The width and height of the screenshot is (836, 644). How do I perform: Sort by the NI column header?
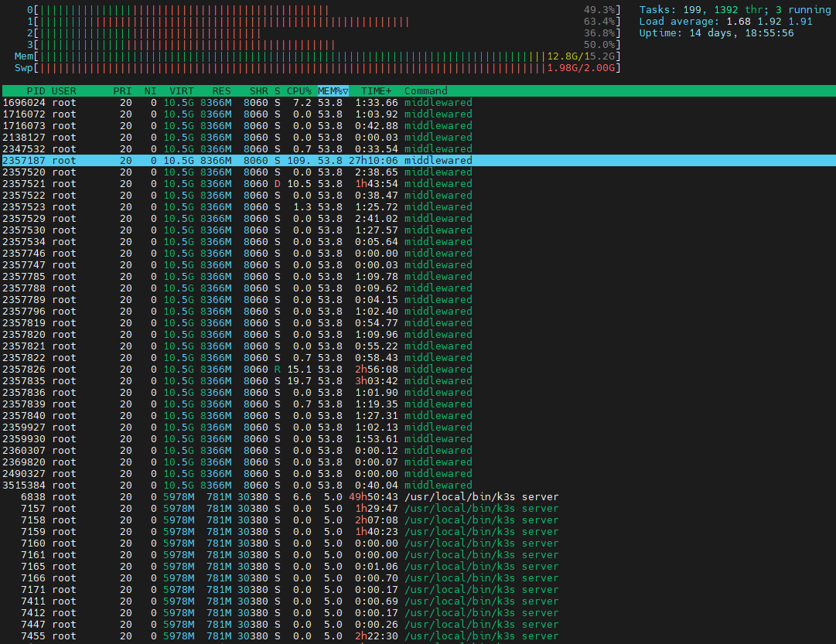click(x=150, y=91)
